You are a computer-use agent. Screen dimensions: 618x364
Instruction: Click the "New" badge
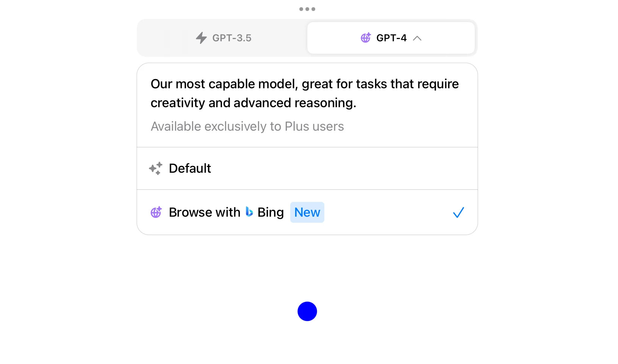[307, 212]
